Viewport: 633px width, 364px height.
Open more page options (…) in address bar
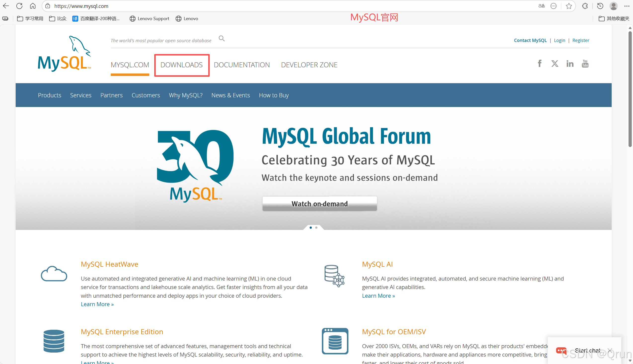[554, 6]
